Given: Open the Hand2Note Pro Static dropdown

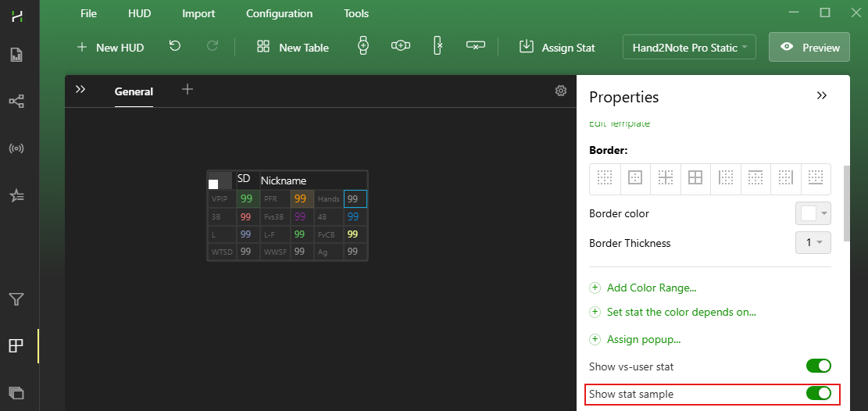Looking at the screenshot, I should point(689,48).
